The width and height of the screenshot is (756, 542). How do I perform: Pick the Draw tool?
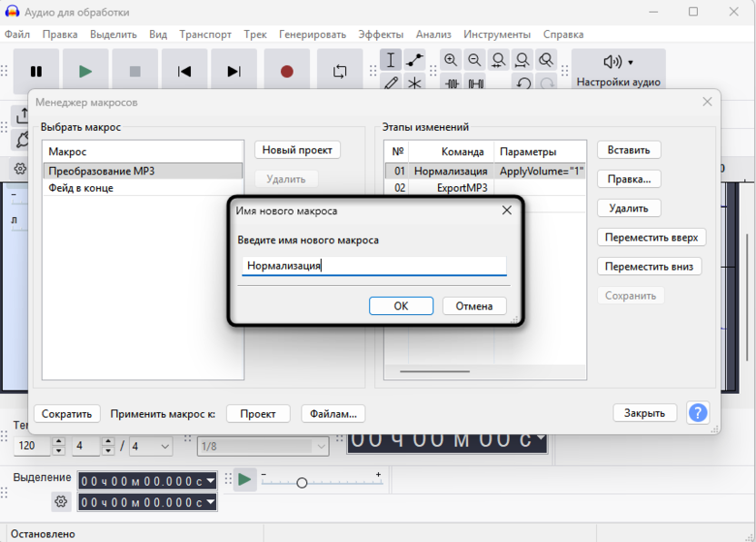(392, 83)
